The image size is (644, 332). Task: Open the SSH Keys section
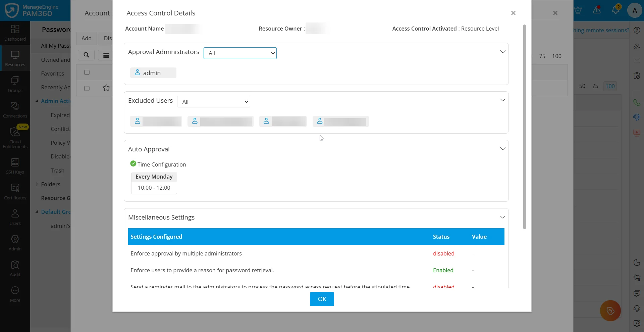15,165
